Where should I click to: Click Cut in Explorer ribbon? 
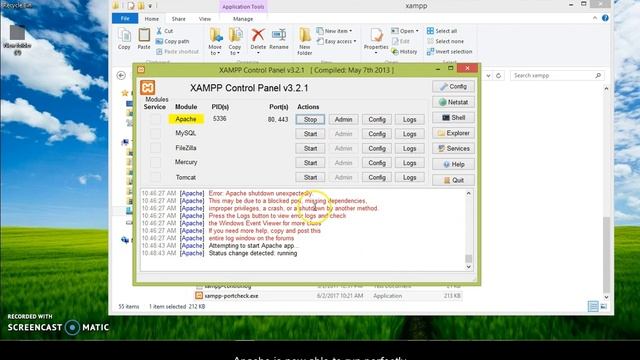pyautogui.click(x=164, y=31)
